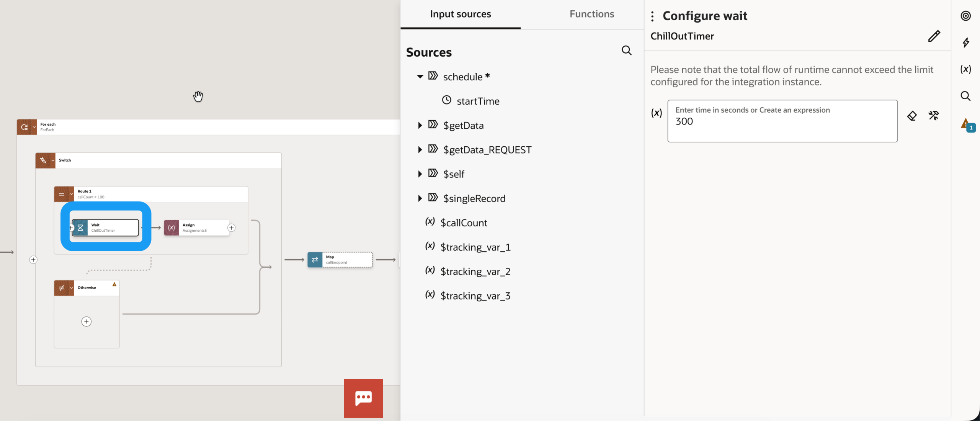
Task: Expand the $getData source node
Action: pyautogui.click(x=420, y=125)
